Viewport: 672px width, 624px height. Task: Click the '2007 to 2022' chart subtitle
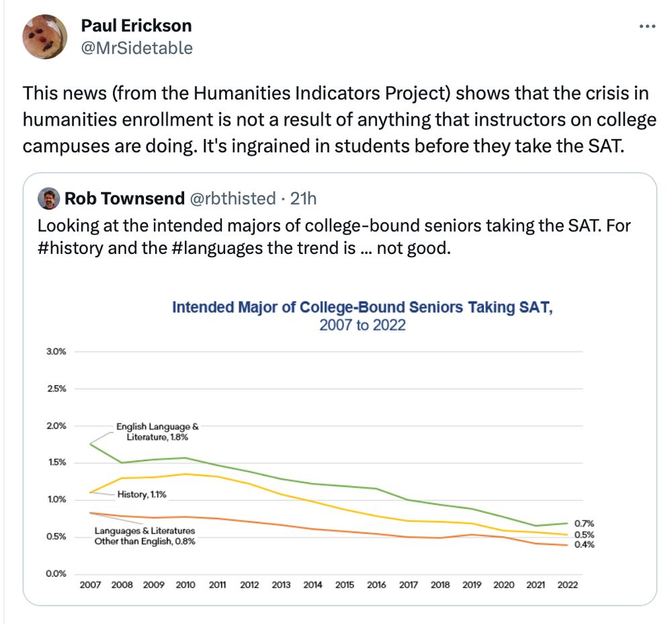[x=362, y=326]
